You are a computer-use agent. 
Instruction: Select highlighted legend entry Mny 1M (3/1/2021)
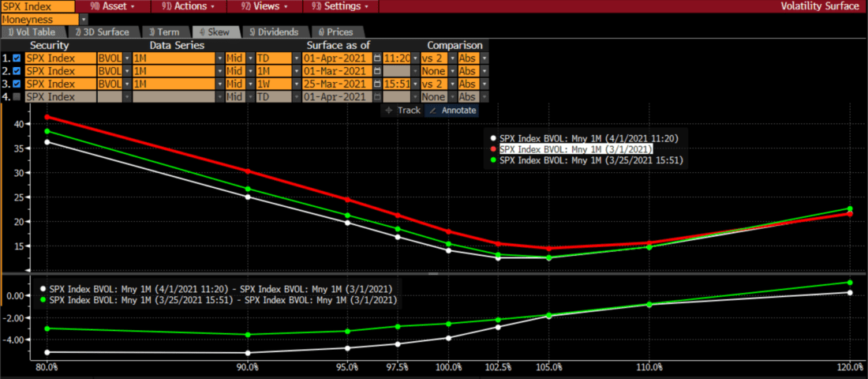coord(576,149)
